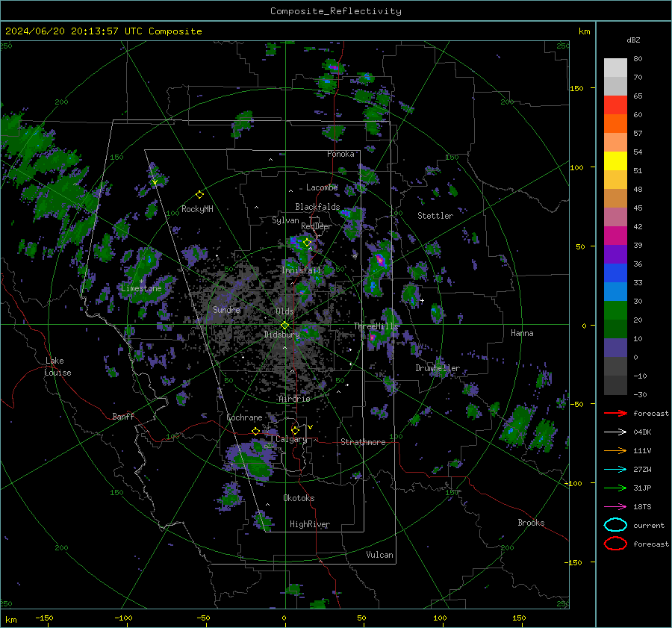Click the Stettler label

pos(435,216)
